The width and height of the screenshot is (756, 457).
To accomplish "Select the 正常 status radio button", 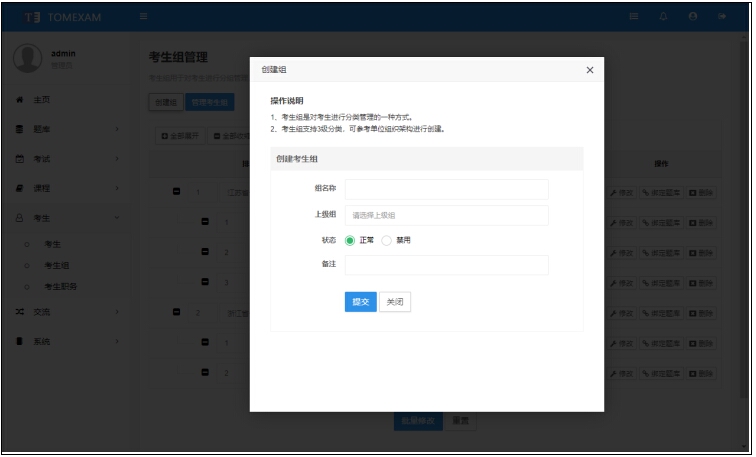I will tap(350, 240).
